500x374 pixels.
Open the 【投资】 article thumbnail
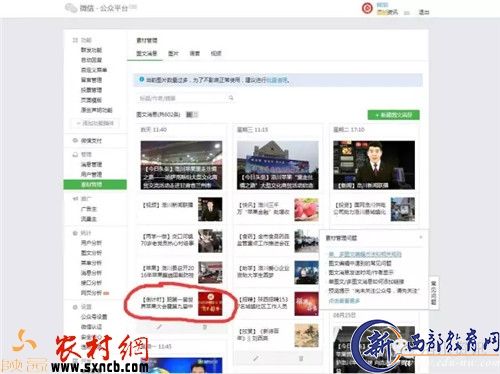[x=403, y=209]
